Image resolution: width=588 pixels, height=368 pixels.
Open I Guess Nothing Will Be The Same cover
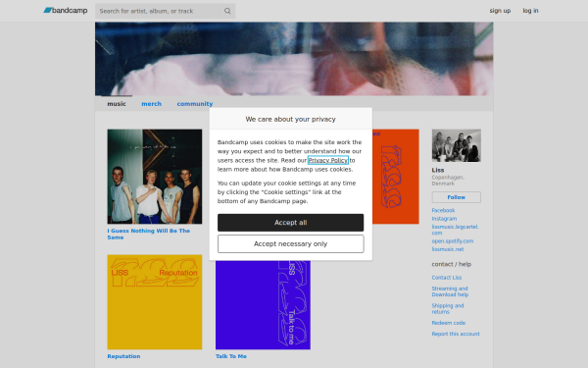pyautogui.click(x=155, y=177)
